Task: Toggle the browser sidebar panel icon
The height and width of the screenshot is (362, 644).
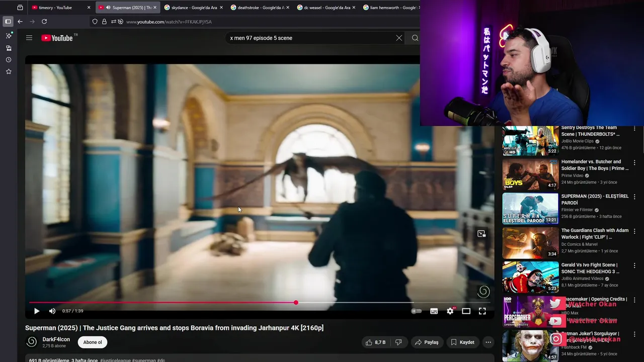Action: [x=8, y=22]
